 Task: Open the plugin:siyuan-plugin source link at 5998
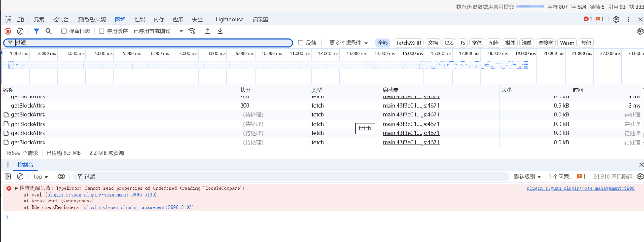(580, 188)
